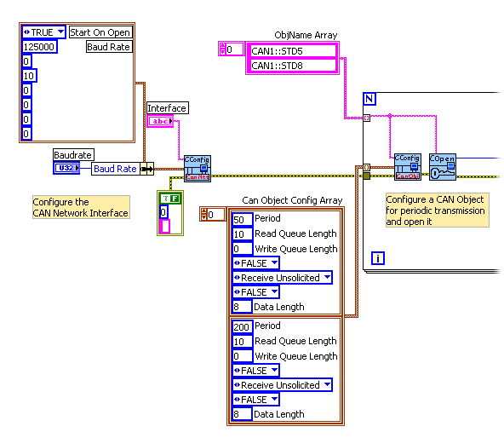Click Write Queue Length 0 in first cluster
The width and height of the screenshot is (504, 438).
click(242, 249)
